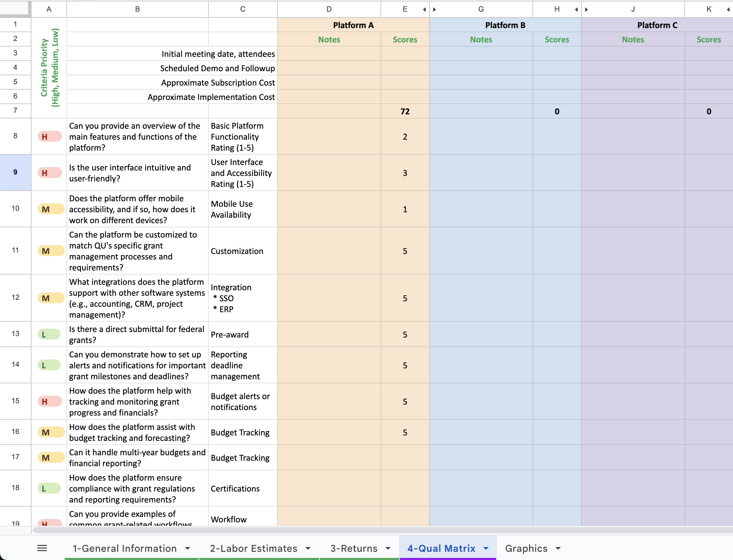Open priority chip M in row 17
This screenshot has height=560, width=733.
click(51, 458)
